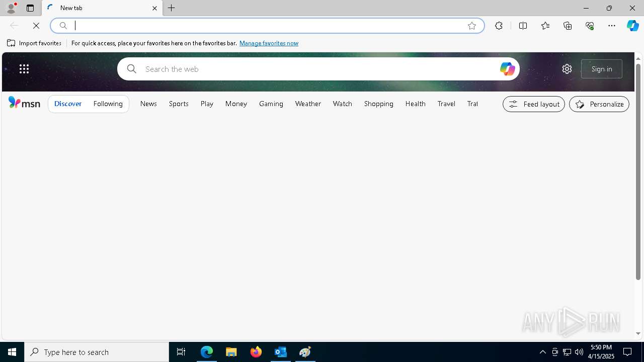Open the Travel category
The width and height of the screenshot is (644, 362).
pos(446,104)
